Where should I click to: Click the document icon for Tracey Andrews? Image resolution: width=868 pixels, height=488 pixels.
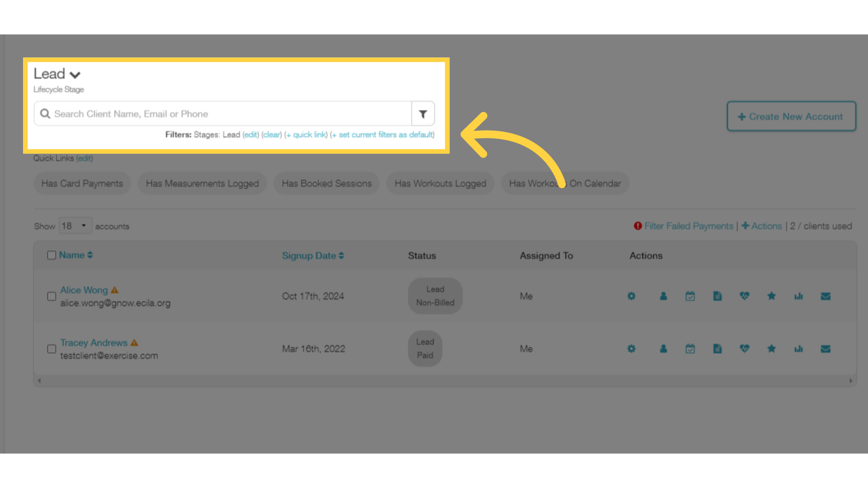pos(717,348)
